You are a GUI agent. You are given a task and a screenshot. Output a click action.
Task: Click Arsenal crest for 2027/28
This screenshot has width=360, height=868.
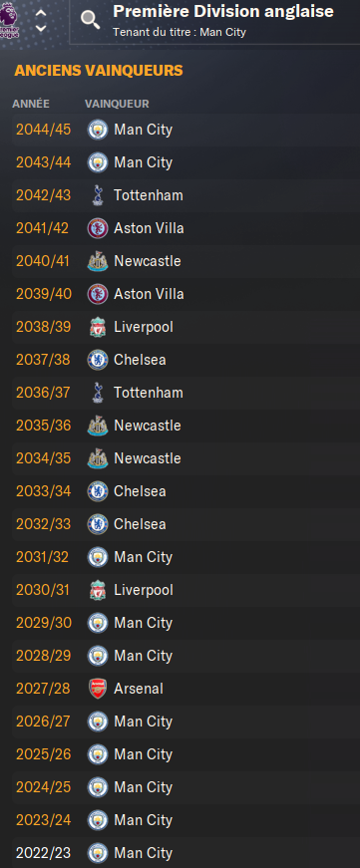pos(98,689)
